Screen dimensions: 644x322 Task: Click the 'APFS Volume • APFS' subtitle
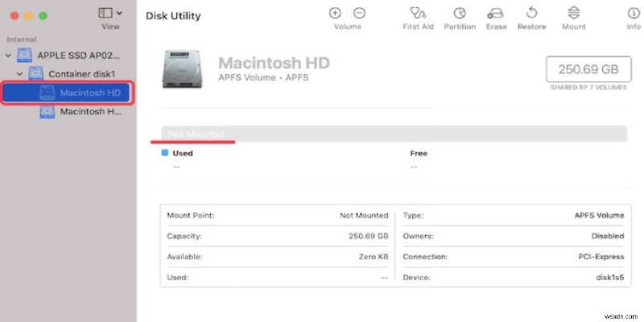[263, 77]
